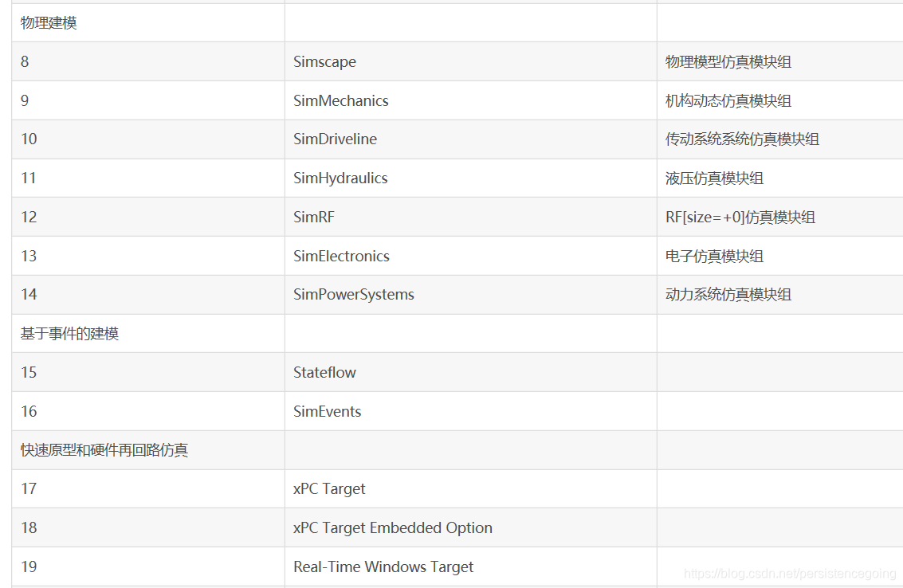This screenshot has height=588, width=903.
Task: Click the blog.csdn.net watermark link
Action: pyautogui.click(x=790, y=573)
